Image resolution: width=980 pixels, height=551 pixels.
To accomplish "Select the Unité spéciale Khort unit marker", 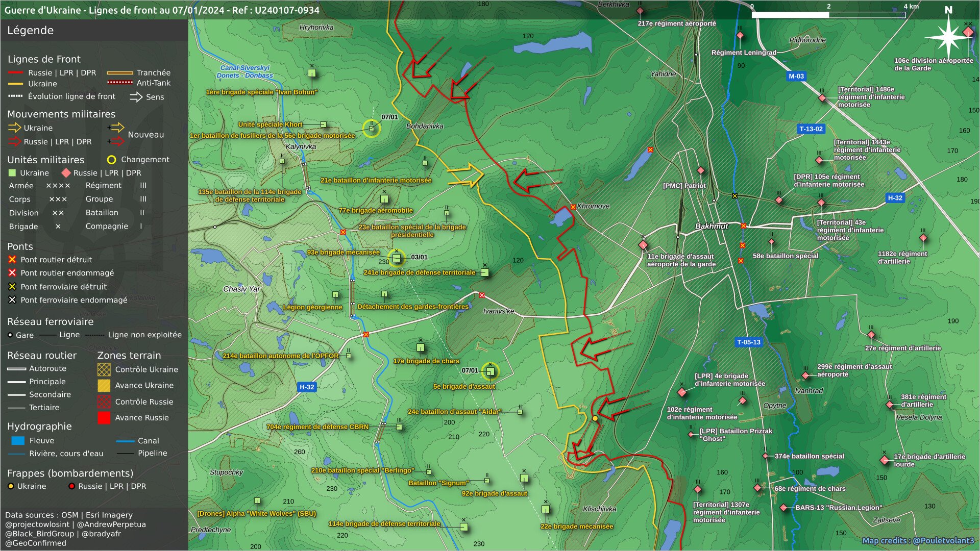I will [324, 124].
